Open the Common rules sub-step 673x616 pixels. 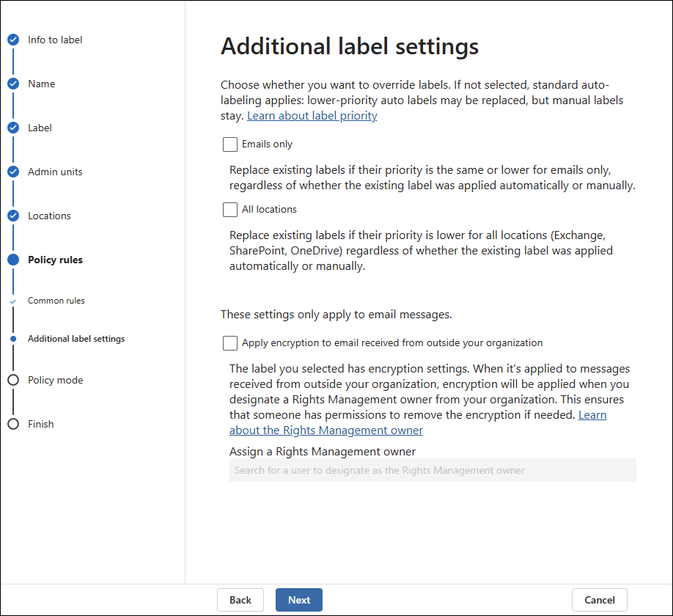(x=56, y=301)
